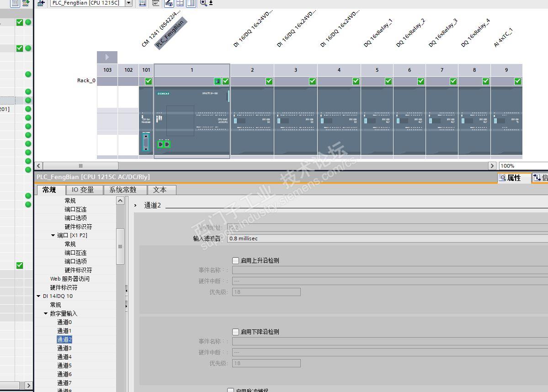Screen dimensions: 548x392
Task: Click the upper splitter collapse arrow beside the tree
Action: (x=126, y=290)
